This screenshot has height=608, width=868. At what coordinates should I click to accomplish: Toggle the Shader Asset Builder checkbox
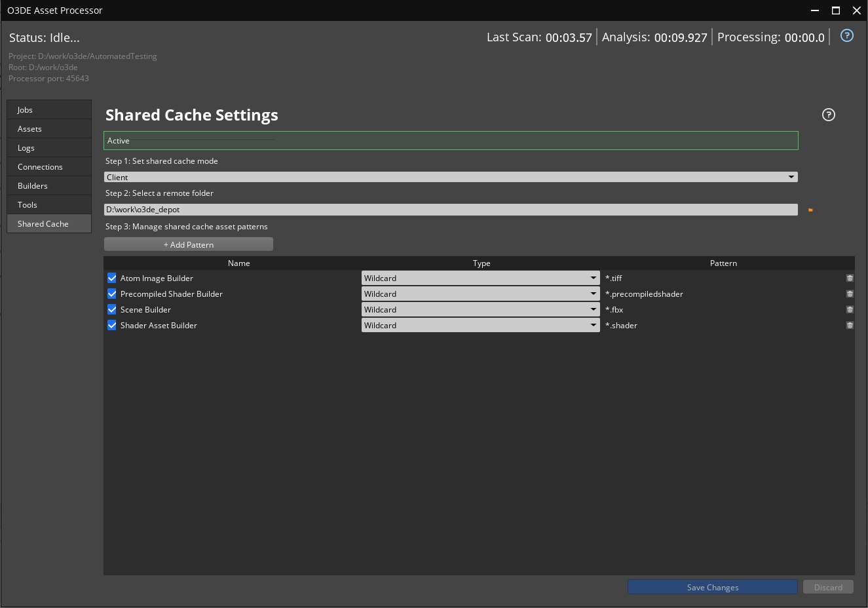[x=111, y=324]
